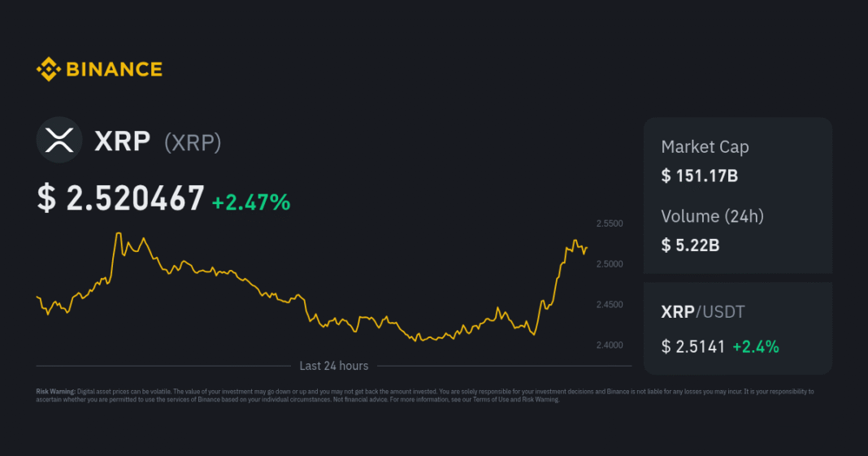868x456 pixels.
Task: Click the +2.4% pair change
Action: [x=756, y=347]
